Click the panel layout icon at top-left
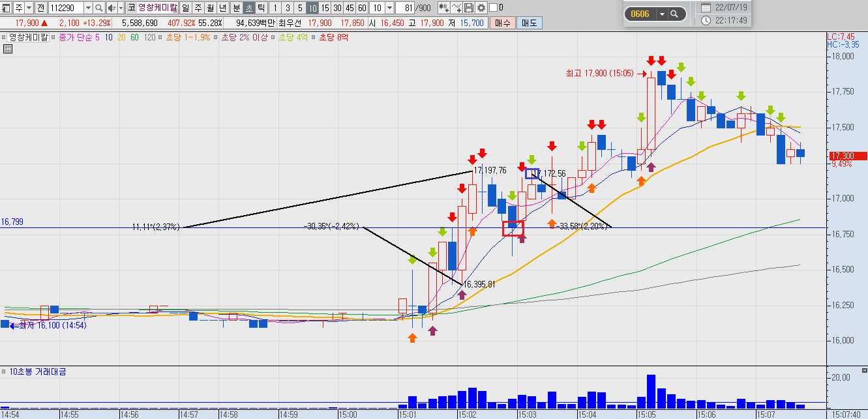 point(6,8)
